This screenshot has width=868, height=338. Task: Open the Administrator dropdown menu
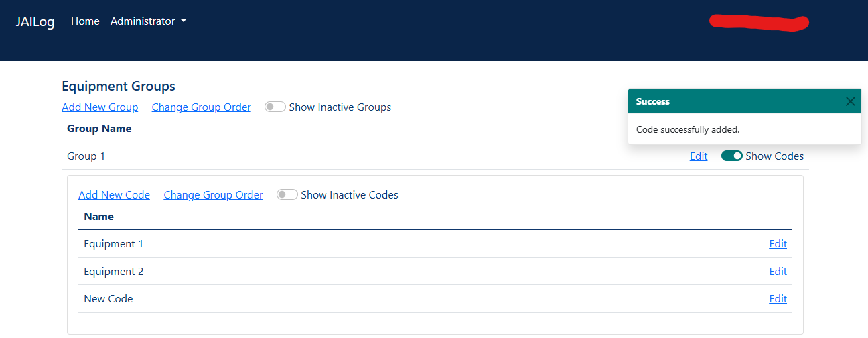click(x=148, y=21)
